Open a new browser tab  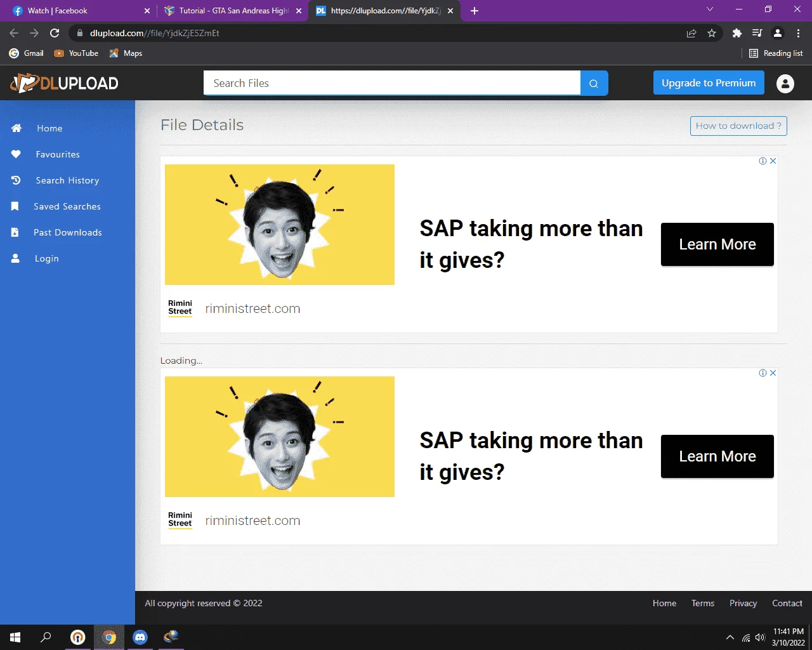(475, 11)
